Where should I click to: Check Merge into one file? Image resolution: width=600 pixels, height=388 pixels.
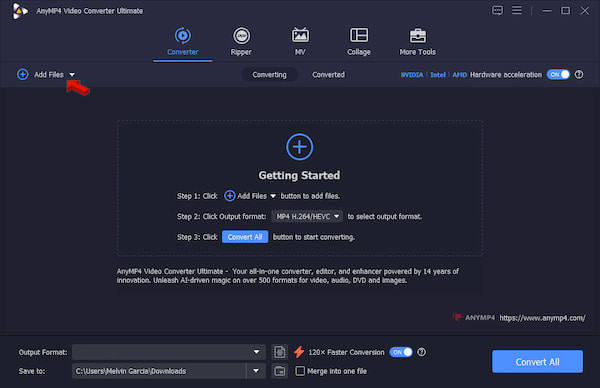click(300, 371)
